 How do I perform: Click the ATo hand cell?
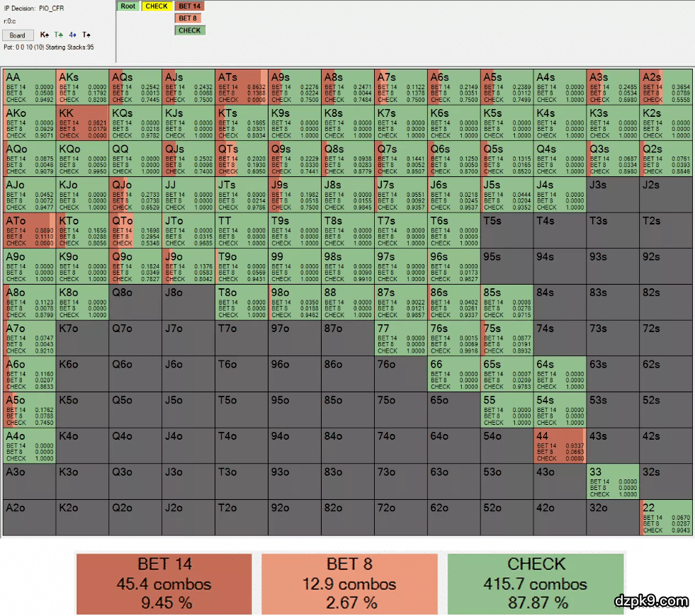(30, 230)
